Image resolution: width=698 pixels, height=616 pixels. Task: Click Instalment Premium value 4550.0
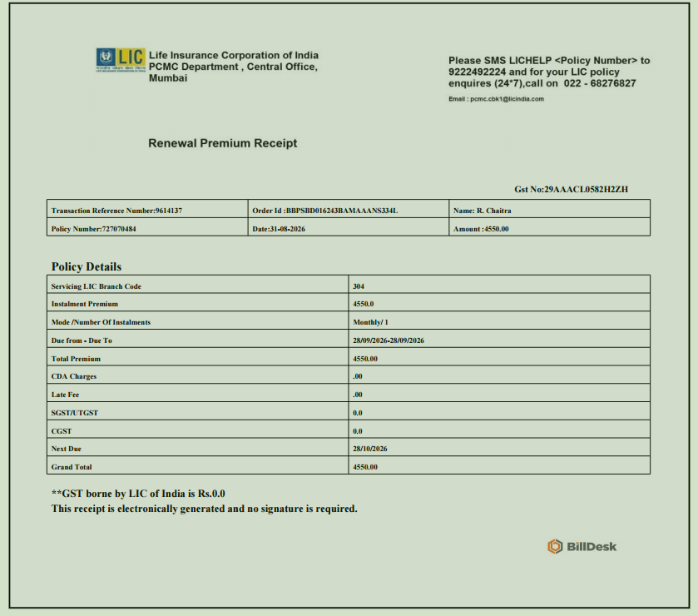364,304
